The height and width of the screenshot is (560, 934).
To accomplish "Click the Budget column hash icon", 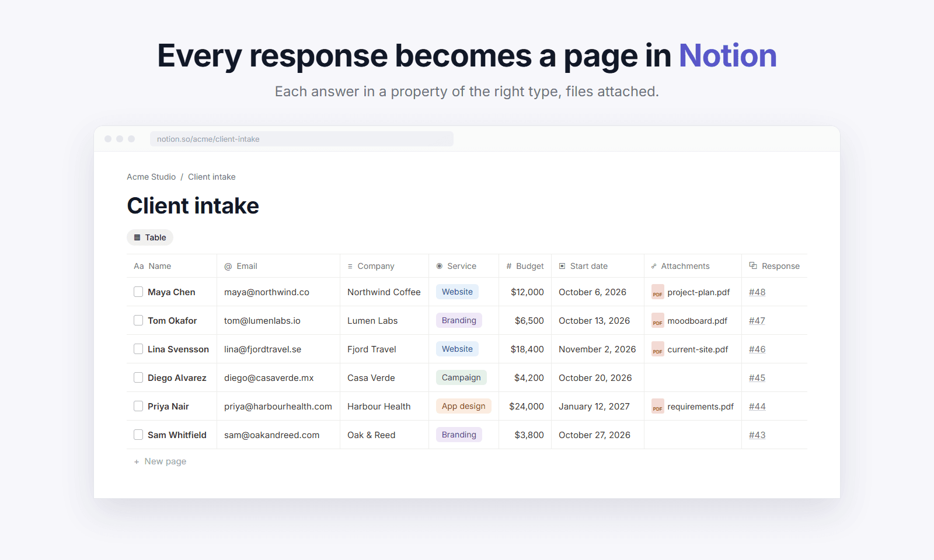I will point(509,266).
